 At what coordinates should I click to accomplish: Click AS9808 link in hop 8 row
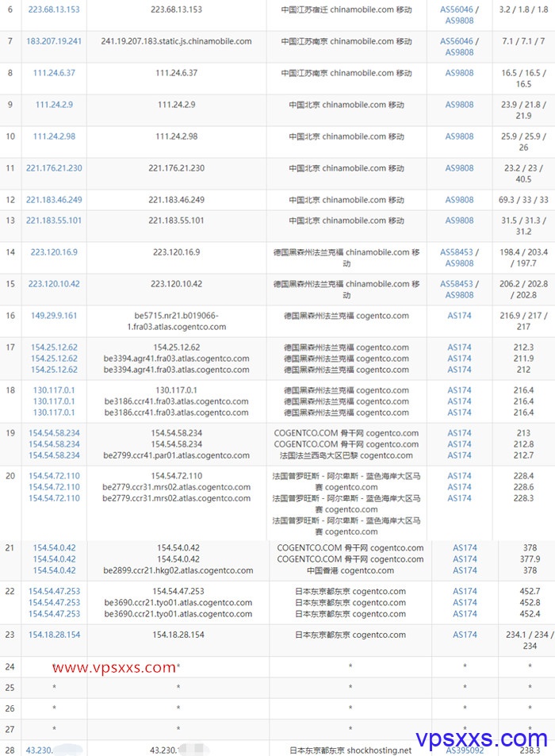tap(459, 73)
